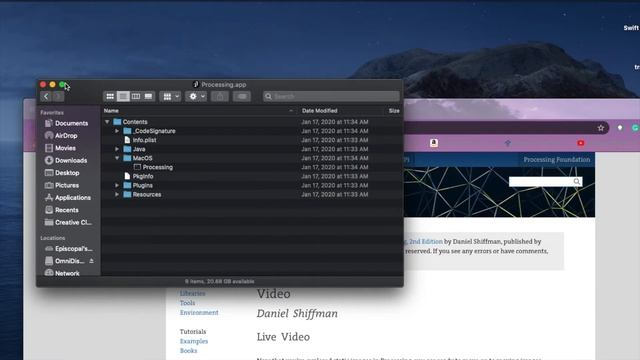Open Environment link on webpage
Image resolution: width=640 pixels, height=360 pixels.
(199, 312)
